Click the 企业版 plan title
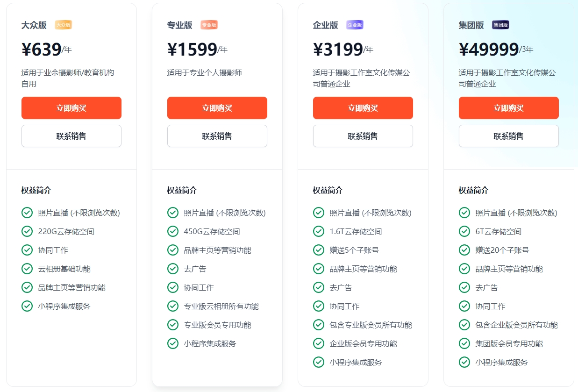578x392 pixels. coord(325,25)
